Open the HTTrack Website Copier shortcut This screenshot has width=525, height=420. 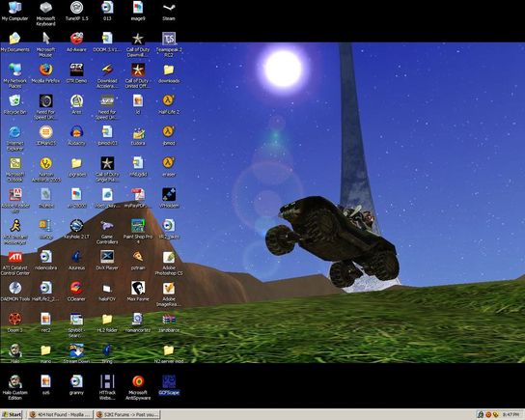tap(107, 387)
